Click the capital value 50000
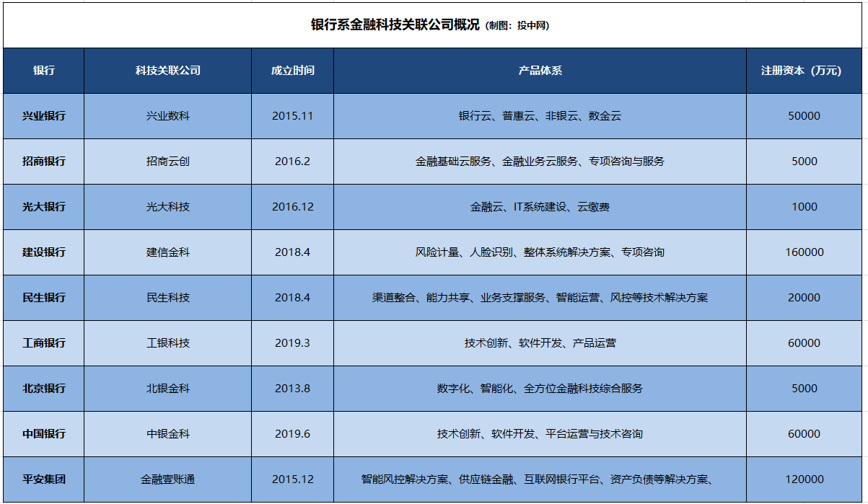Image resolution: width=868 pixels, height=504 pixels. 805,116
